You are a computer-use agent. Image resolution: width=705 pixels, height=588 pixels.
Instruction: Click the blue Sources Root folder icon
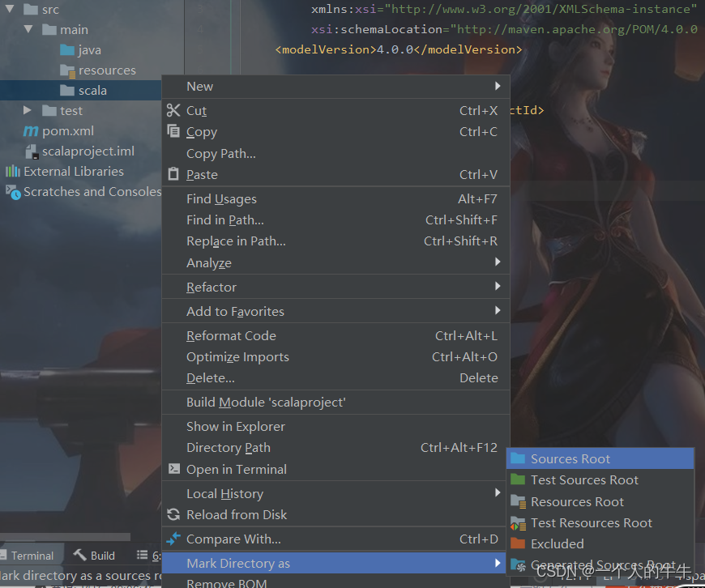[x=518, y=458]
